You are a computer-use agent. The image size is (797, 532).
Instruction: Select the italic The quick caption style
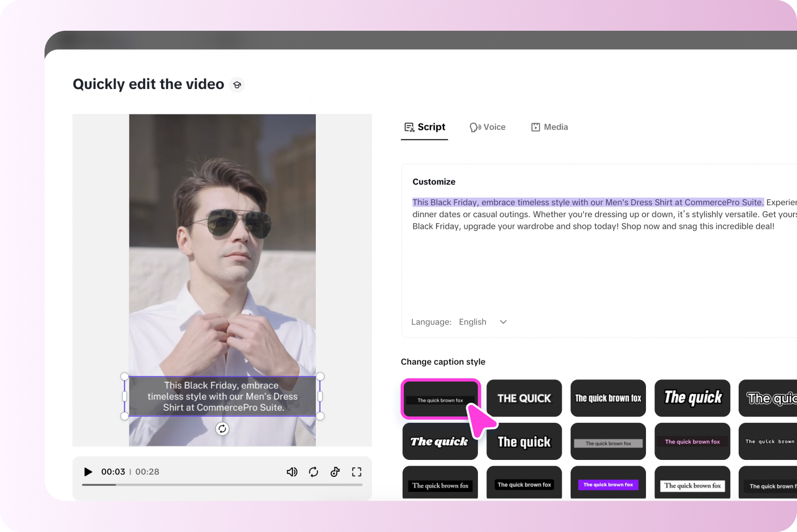tap(692, 398)
